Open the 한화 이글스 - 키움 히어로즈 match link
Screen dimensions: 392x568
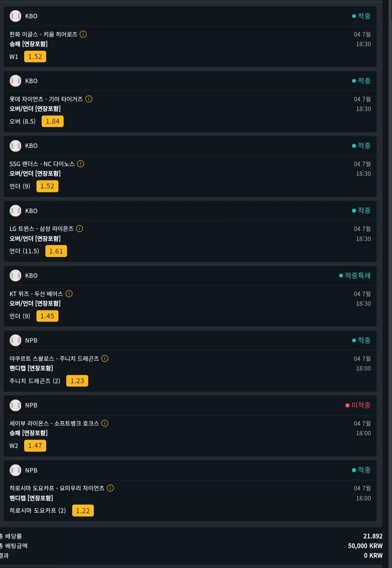pos(43,34)
